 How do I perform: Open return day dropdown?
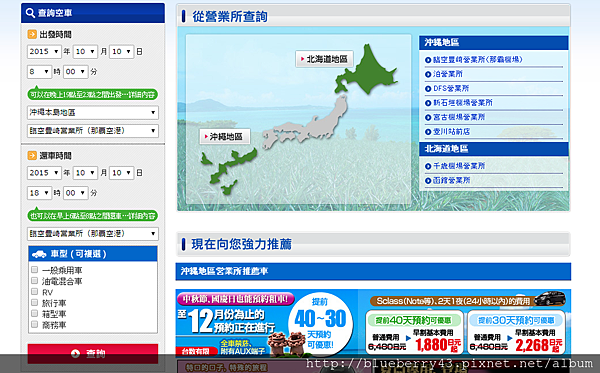pyautogui.click(x=122, y=173)
